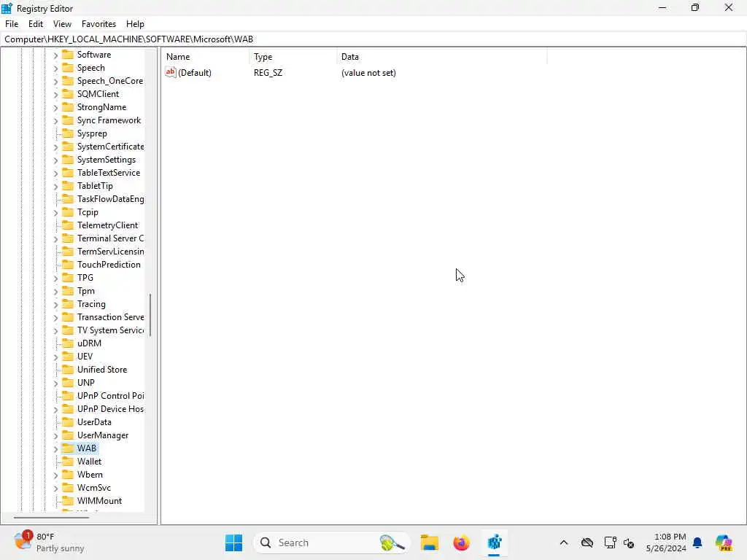Screen dimensions: 747x560
Task: Expand the WAB key
Action: click(x=55, y=448)
